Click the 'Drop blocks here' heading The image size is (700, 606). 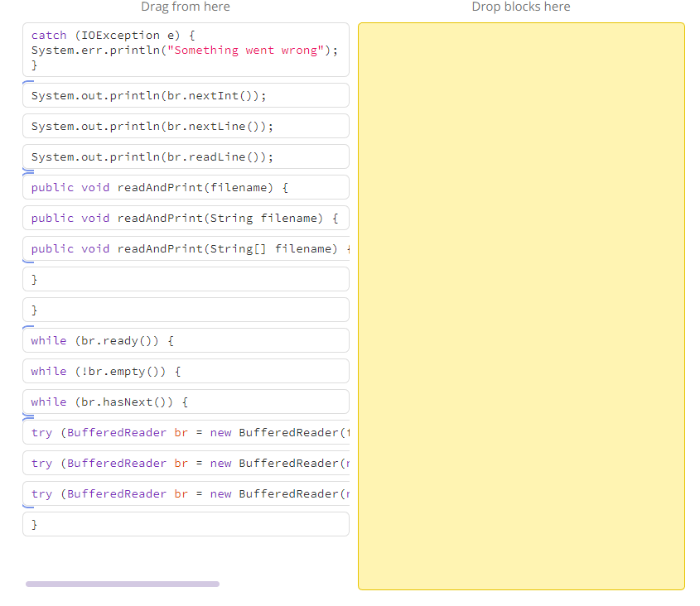point(520,7)
